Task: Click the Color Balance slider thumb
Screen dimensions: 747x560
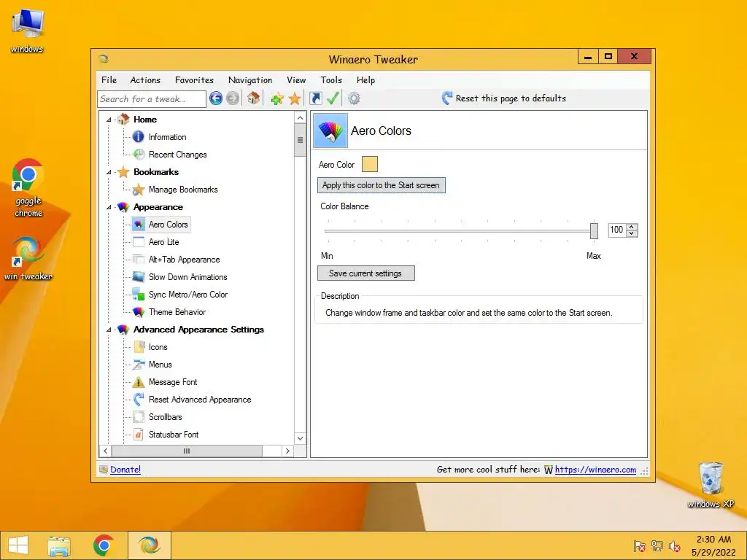Action: tap(594, 231)
